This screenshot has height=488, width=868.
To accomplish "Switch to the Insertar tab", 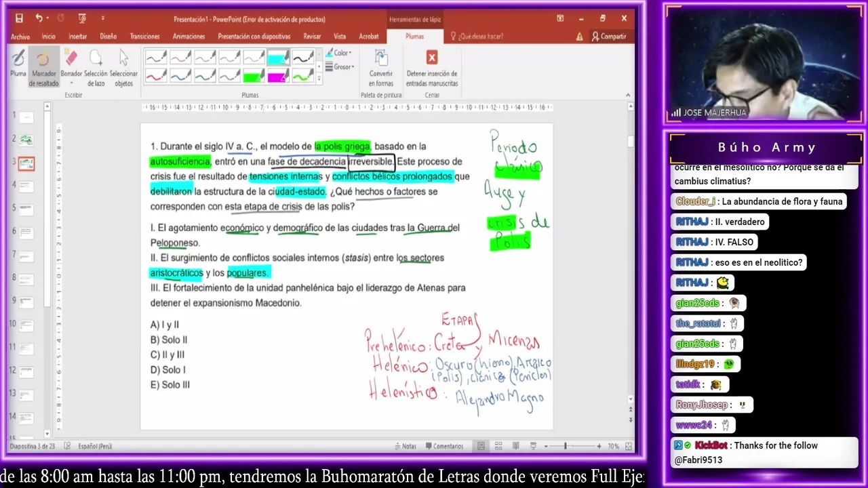I will (x=78, y=37).
